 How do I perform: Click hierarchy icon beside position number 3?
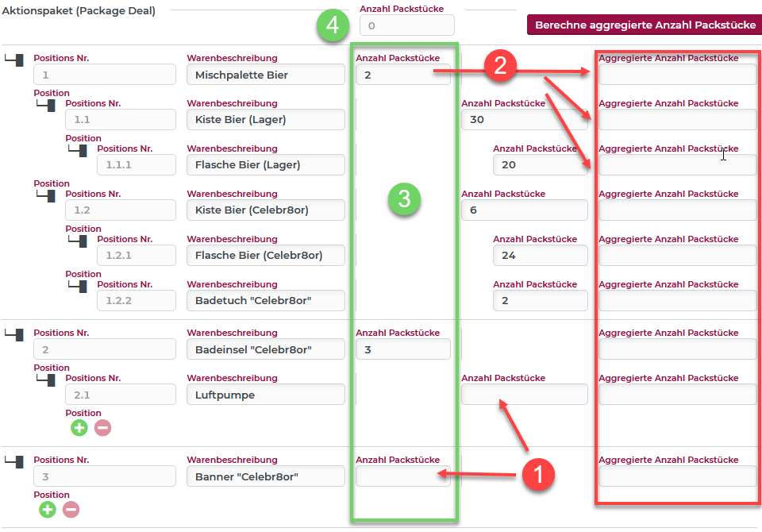pyautogui.click(x=15, y=461)
